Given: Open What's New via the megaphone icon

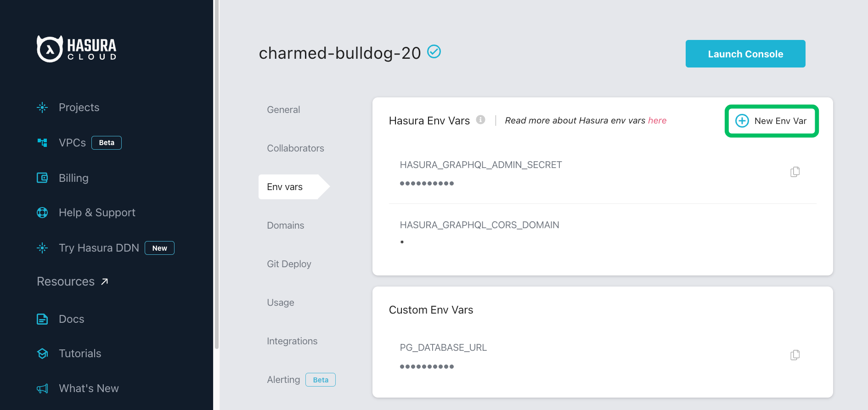Looking at the screenshot, I should pyautogui.click(x=42, y=388).
